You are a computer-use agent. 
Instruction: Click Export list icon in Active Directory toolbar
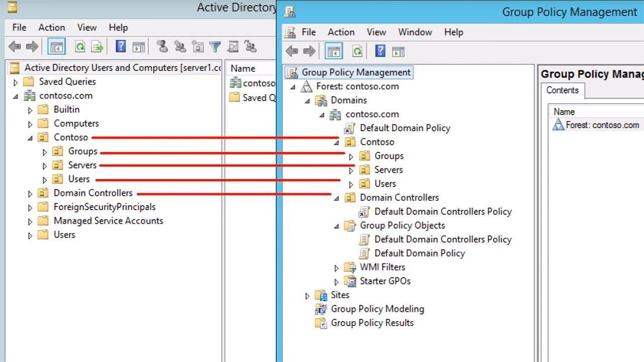pos(97,47)
